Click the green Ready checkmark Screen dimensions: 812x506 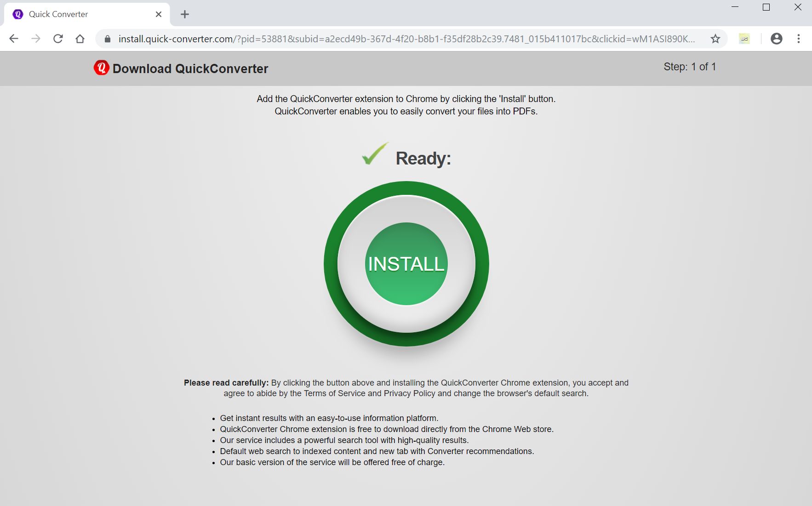(375, 154)
